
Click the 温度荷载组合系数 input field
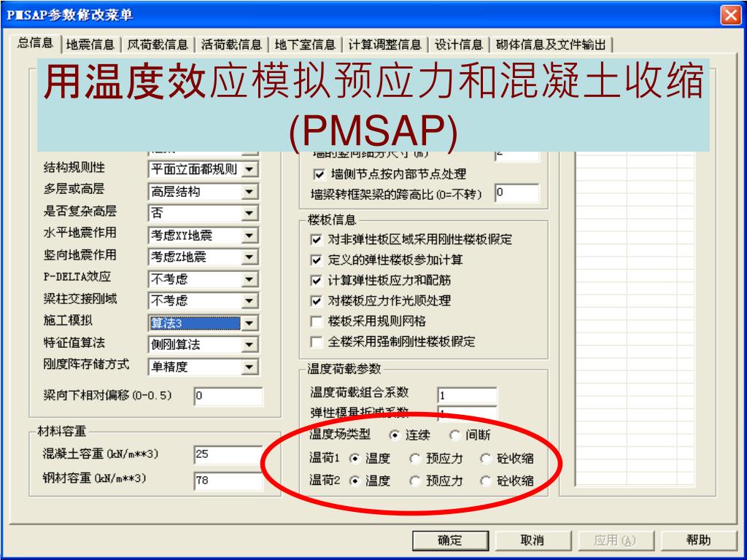[467, 395]
